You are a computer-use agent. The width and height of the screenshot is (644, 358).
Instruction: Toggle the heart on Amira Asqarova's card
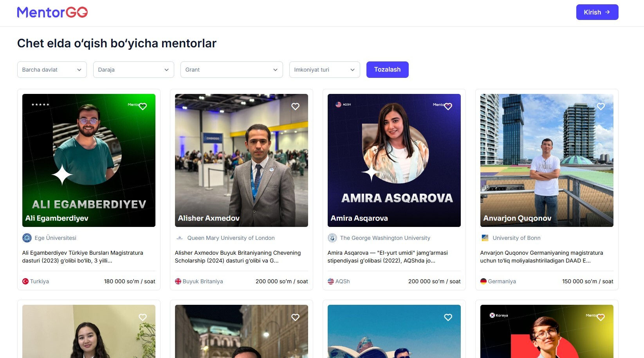pyautogui.click(x=448, y=106)
